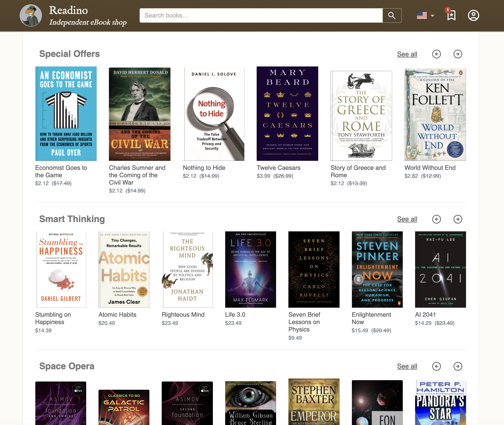Viewport: 504px width, 425px height.
Task: Click inside the Search books field
Action: (x=261, y=16)
